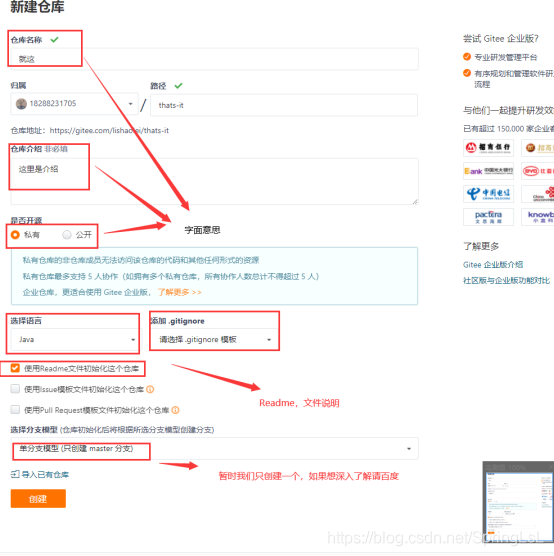Open the Gitee 企业版介绍 link
This screenshot has width=554, height=556.
[x=493, y=265]
